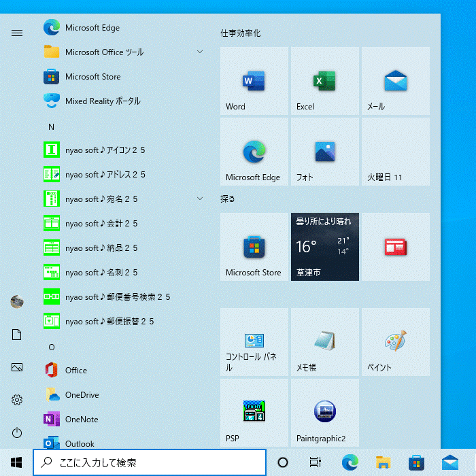
Task: Open Settings gear in the Start sidebar
Action: [x=17, y=400]
